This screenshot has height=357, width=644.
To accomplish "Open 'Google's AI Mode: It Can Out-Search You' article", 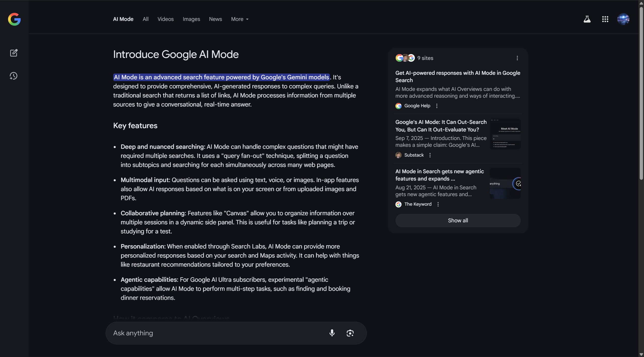I will (x=441, y=126).
